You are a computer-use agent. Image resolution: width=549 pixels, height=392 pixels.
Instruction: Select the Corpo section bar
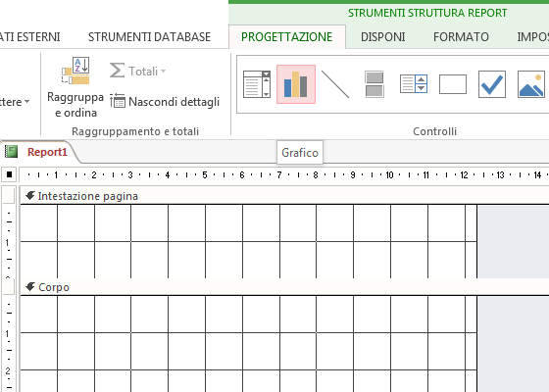[x=284, y=287]
